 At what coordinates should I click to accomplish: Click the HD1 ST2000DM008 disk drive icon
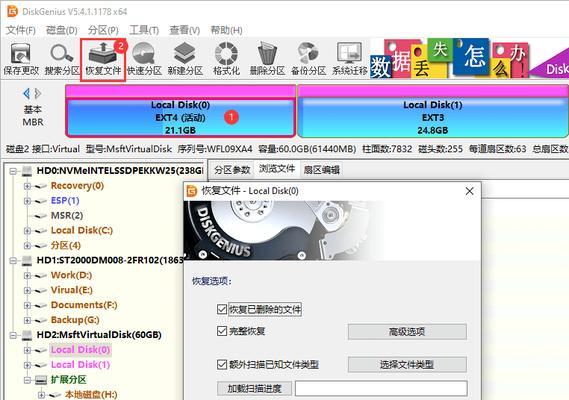[x=27, y=260]
